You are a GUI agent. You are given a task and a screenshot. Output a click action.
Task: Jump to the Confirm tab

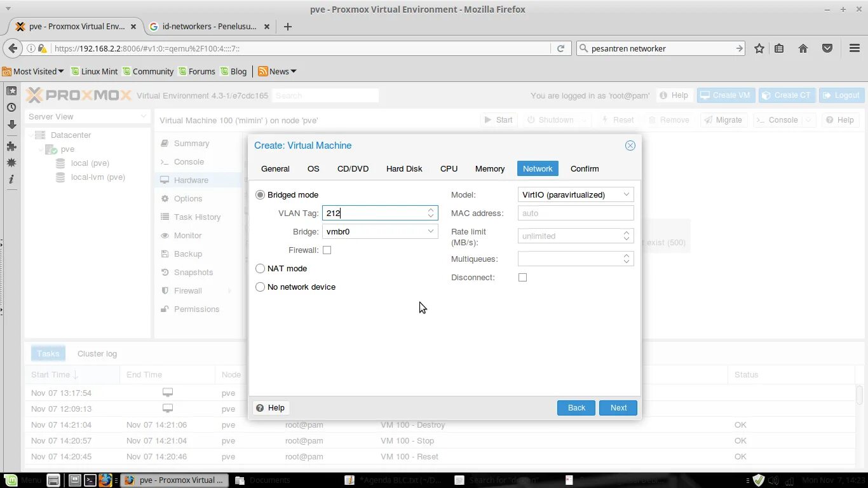[585, 169]
